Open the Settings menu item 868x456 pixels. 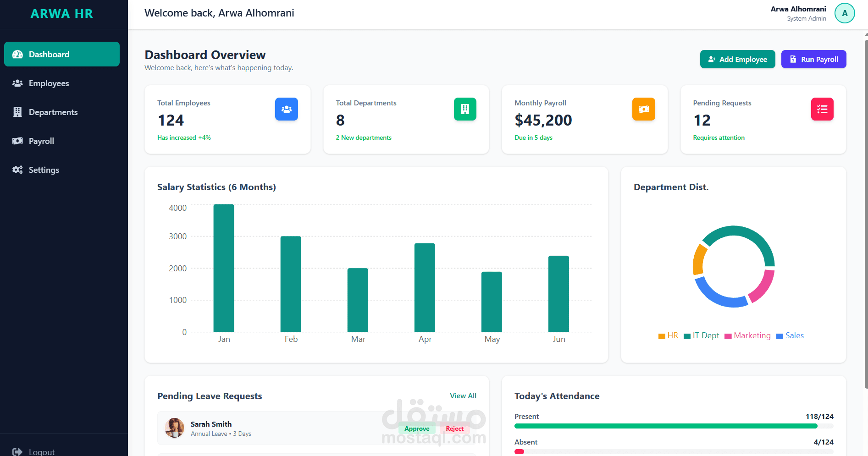[x=44, y=170]
